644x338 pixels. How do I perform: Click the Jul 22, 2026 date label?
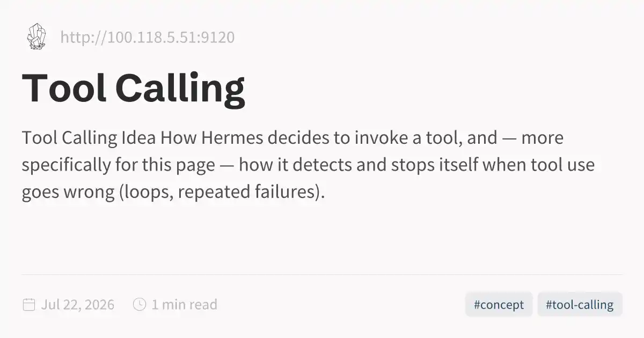click(x=78, y=305)
